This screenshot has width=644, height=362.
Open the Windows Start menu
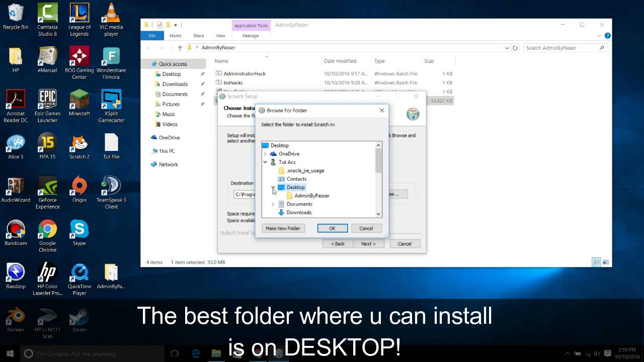[10, 353]
